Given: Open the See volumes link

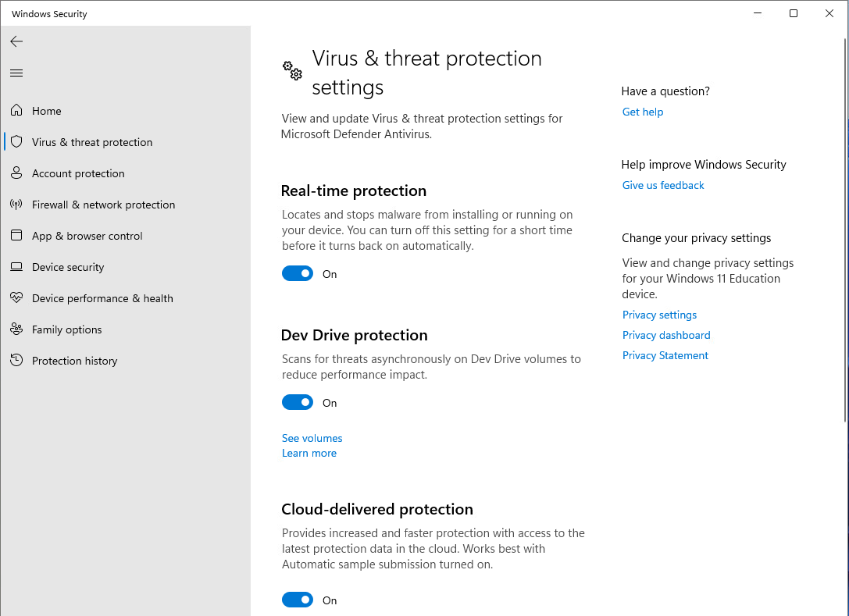Looking at the screenshot, I should [x=312, y=438].
